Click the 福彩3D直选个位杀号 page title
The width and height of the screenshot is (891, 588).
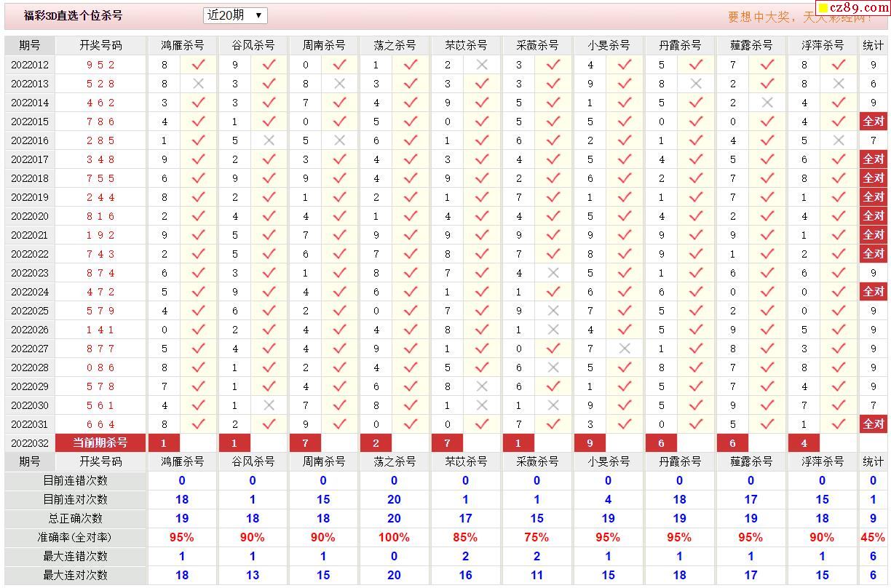[73, 15]
